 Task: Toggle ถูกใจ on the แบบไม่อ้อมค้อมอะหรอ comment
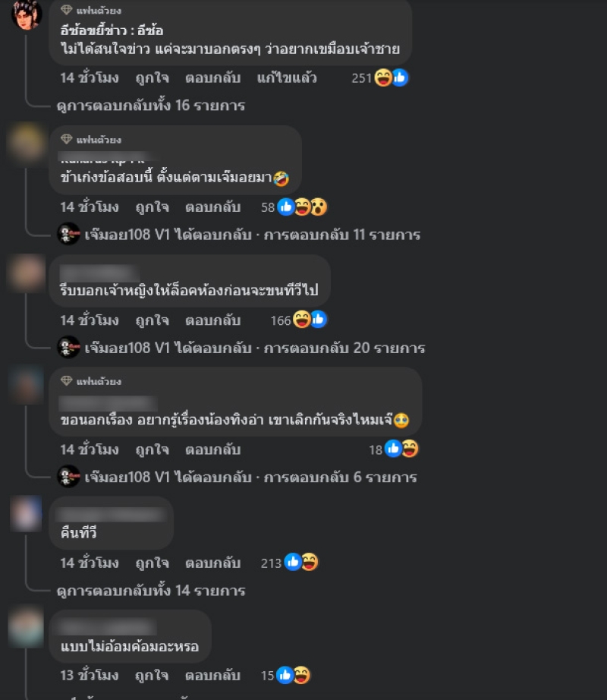point(152,676)
